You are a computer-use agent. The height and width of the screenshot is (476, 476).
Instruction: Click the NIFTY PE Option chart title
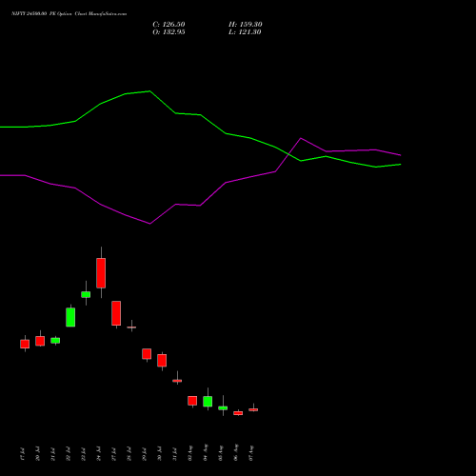(69, 13)
